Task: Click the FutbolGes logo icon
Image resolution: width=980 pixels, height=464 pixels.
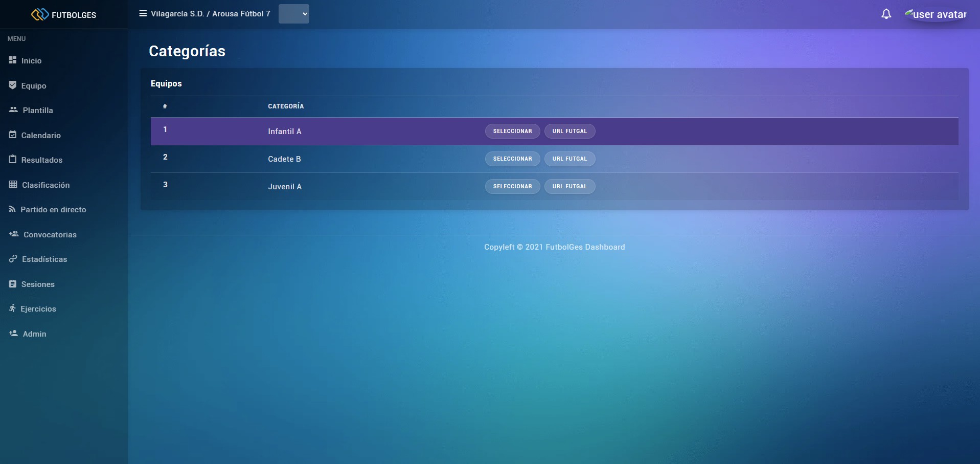Action: (x=40, y=14)
